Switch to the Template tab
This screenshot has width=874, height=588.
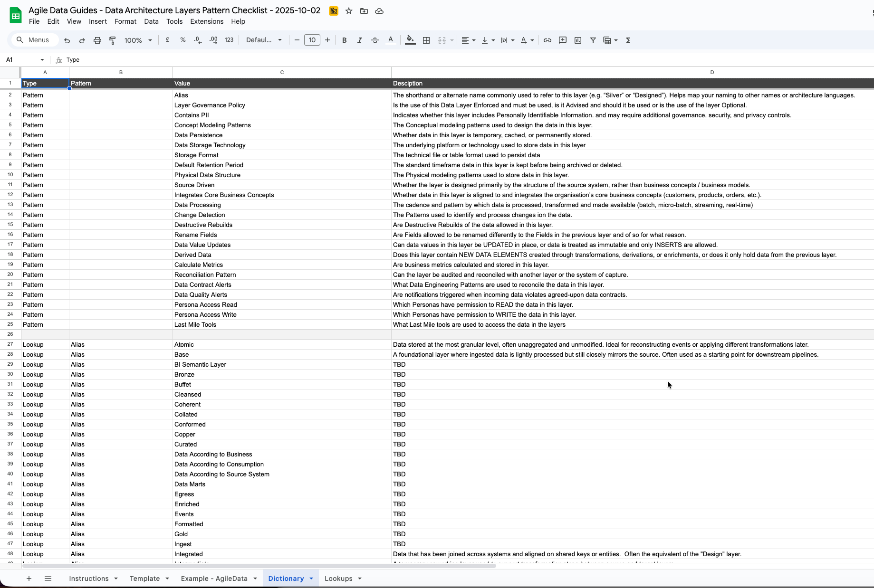[x=145, y=578]
